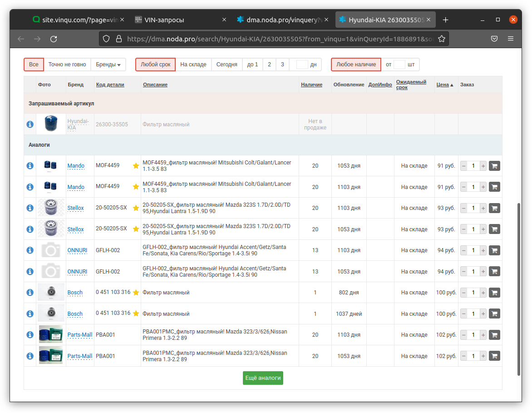Select 'Любой срок' delivery filter

click(x=155, y=65)
